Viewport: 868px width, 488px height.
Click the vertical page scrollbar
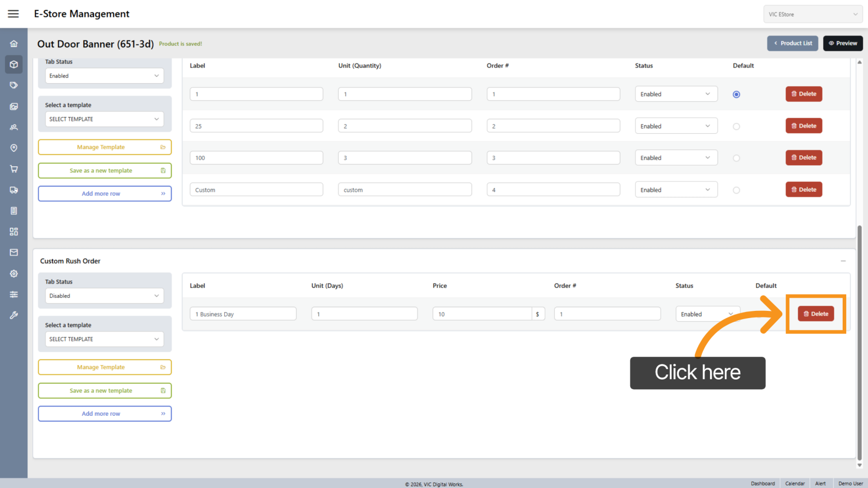(859, 341)
